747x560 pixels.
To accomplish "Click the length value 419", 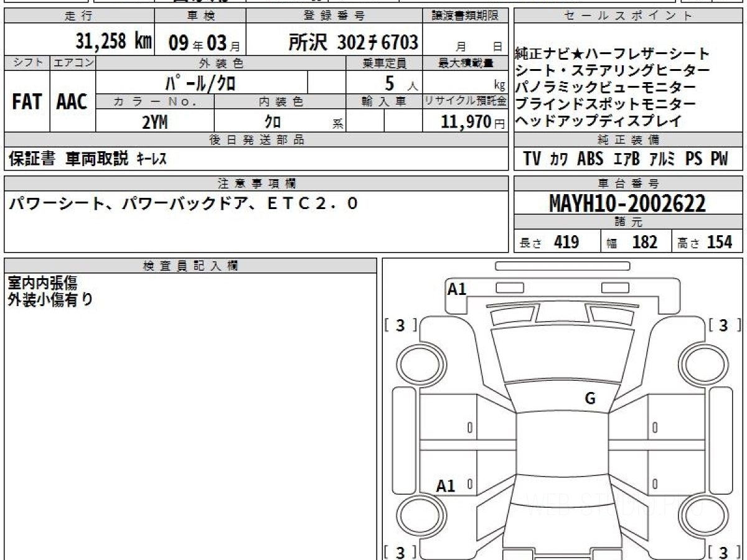I will coord(566,242).
